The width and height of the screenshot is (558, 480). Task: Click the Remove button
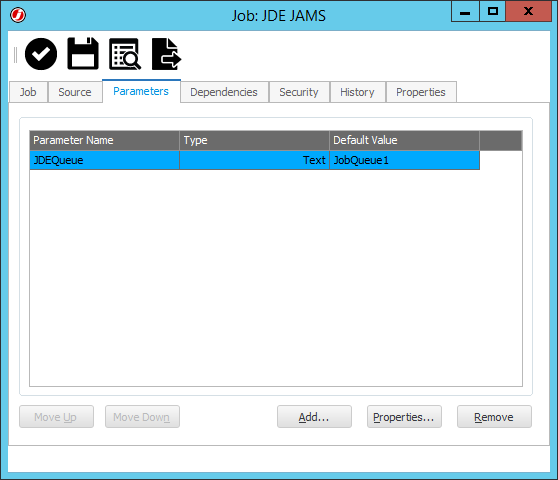click(494, 417)
